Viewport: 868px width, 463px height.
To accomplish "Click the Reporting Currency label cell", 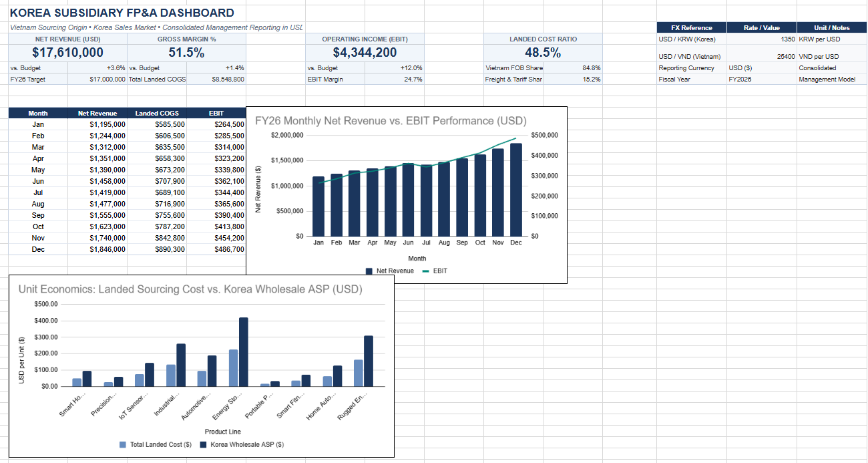I will point(691,67).
